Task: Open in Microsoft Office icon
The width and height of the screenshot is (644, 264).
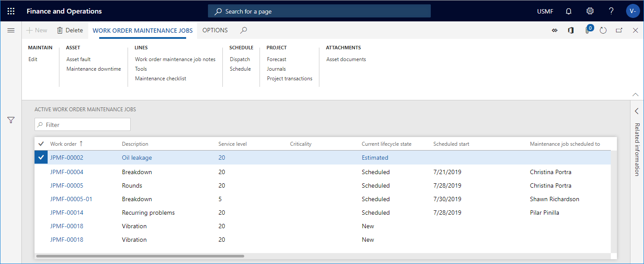Action: coord(571,31)
